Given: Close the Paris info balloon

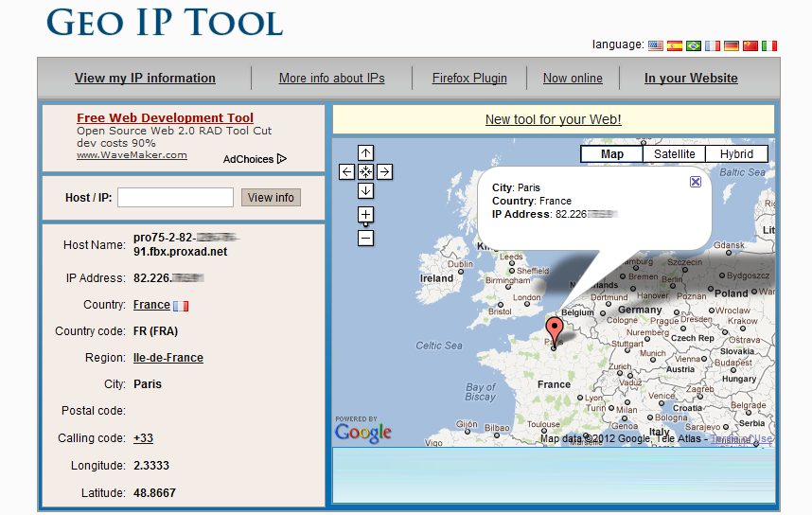Looking at the screenshot, I should [x=696, y=182].
